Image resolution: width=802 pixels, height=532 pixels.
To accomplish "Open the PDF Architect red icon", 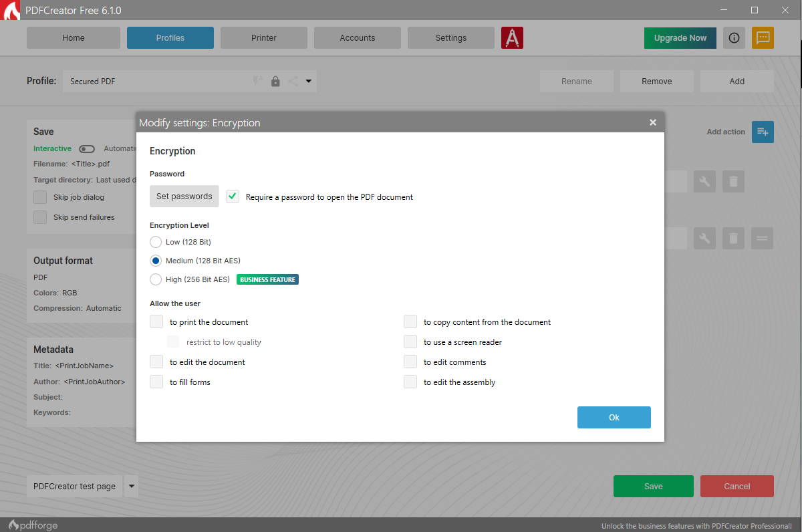I will pyautogui.click(x=512, y=38).
